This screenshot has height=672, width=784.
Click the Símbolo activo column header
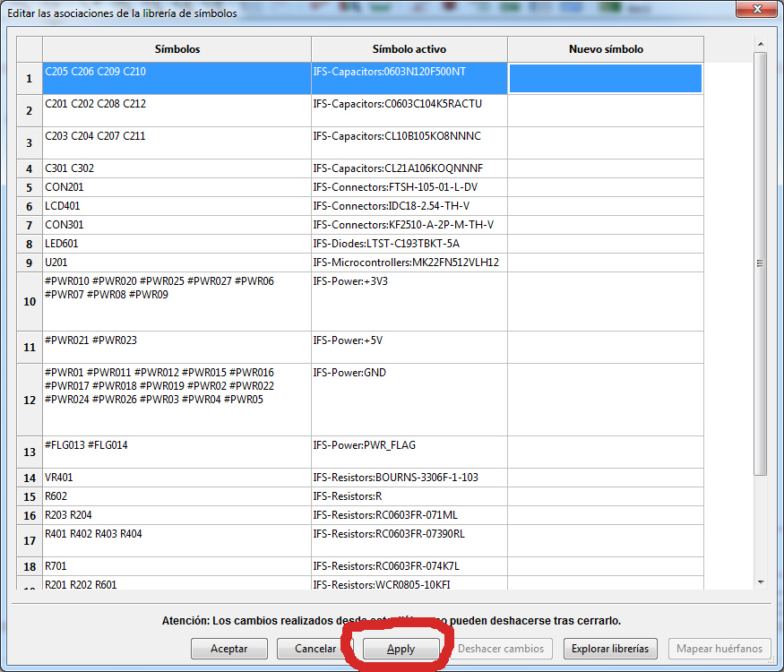pos(409,49)
